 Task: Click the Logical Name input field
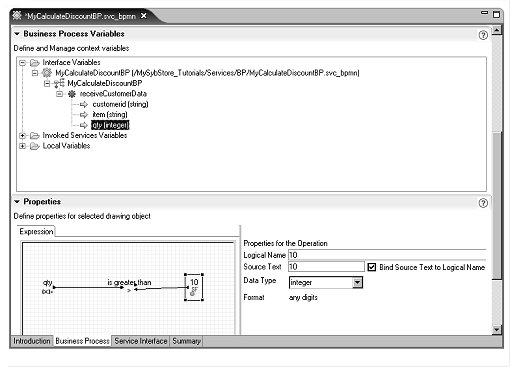point(387,255)
